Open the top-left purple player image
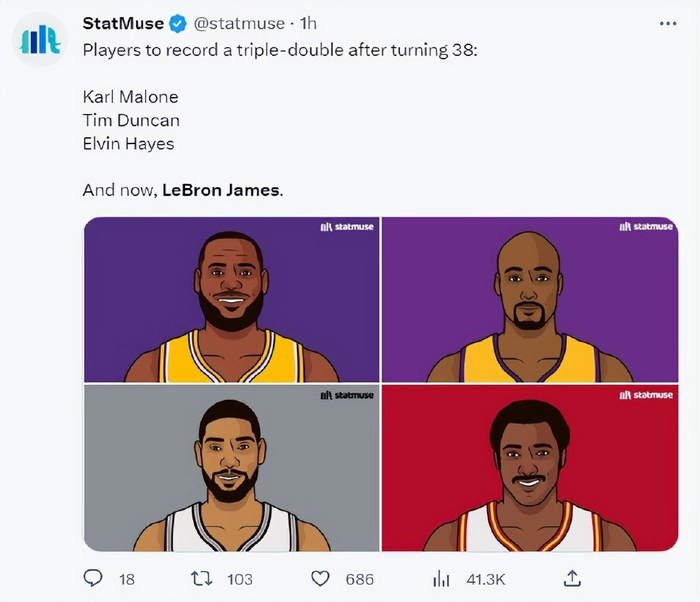 231,299
